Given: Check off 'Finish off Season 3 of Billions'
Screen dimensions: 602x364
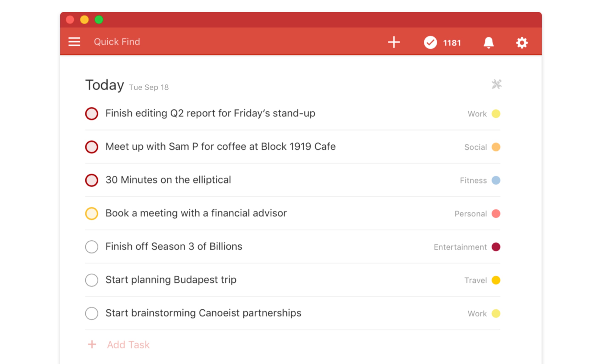Looking at the screenshot, I should tap(92, 247).
